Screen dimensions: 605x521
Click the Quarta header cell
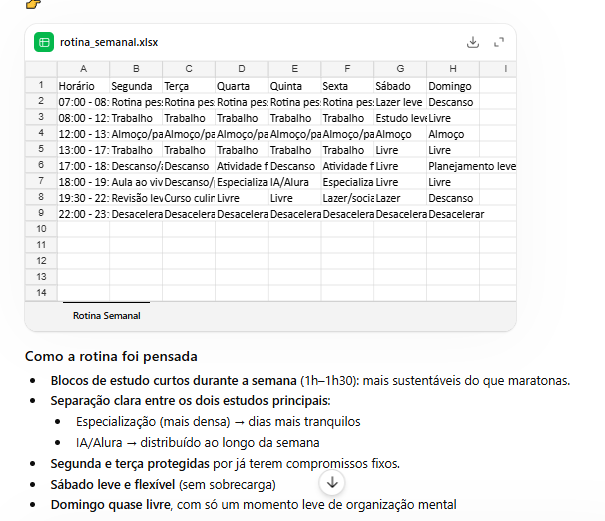[242, 86]
